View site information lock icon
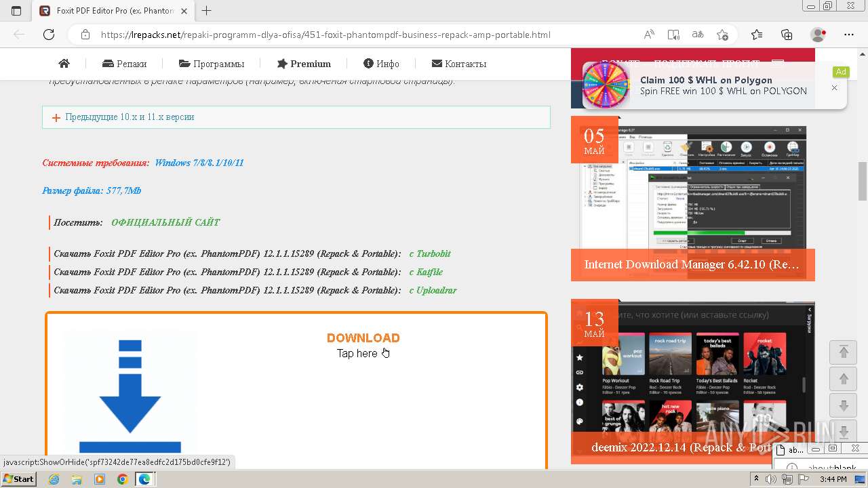 85,35
